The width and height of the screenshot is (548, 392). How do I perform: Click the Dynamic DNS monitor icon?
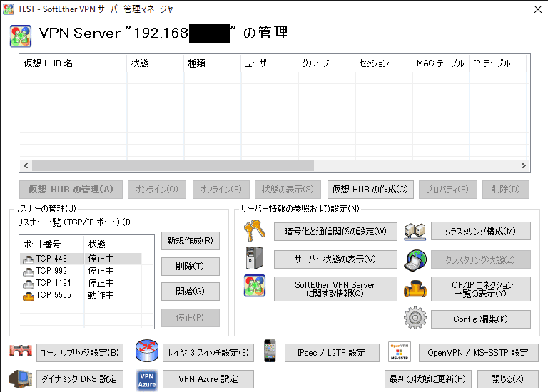tap(21, 378)
